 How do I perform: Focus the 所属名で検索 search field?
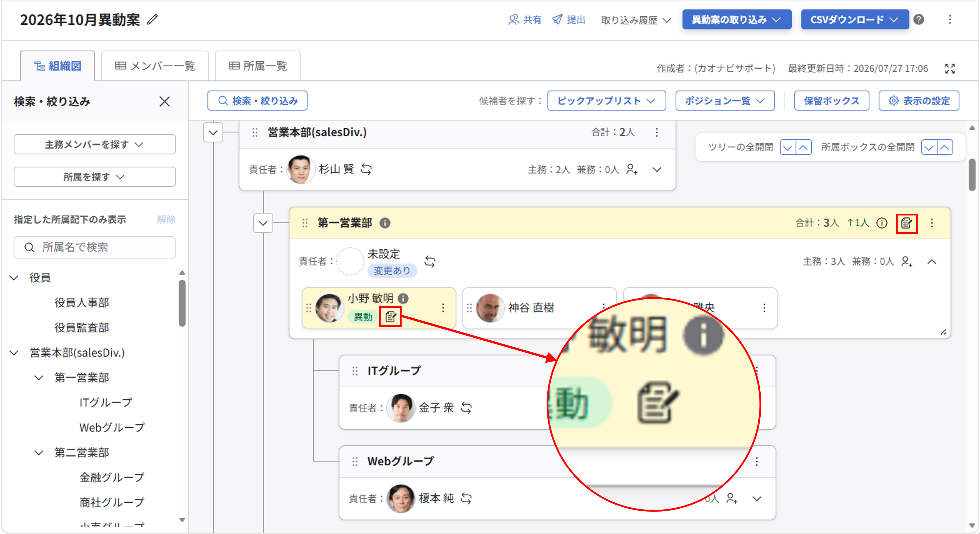94,248
